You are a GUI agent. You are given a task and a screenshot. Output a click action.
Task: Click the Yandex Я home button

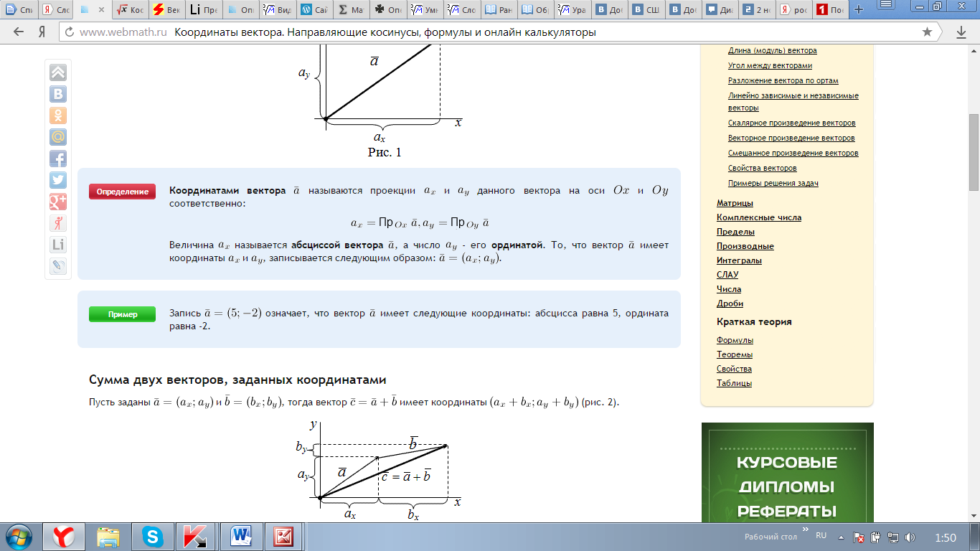coord(42,32)
